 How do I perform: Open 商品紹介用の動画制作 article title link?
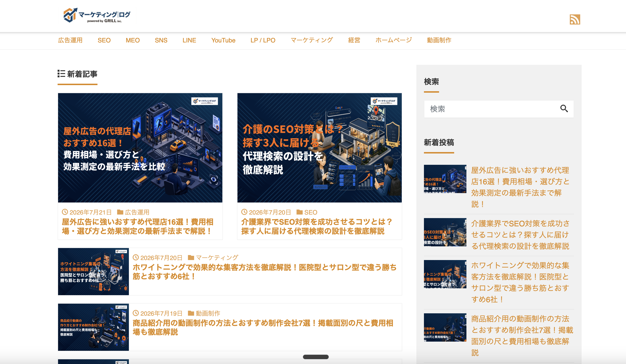263,327
